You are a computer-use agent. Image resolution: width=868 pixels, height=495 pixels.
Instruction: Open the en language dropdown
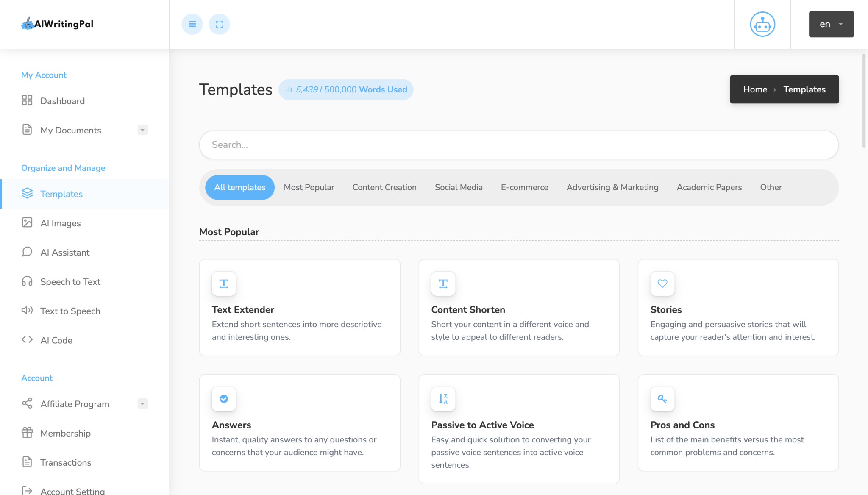click(831, 24)
